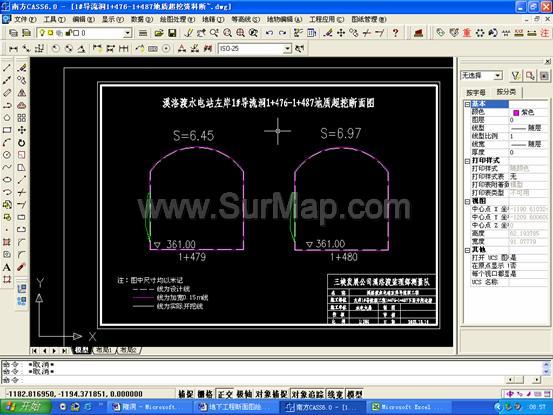Viewport: 553px width, 415px height.
Task: Open the 等高线 menu
Action: 245,19
